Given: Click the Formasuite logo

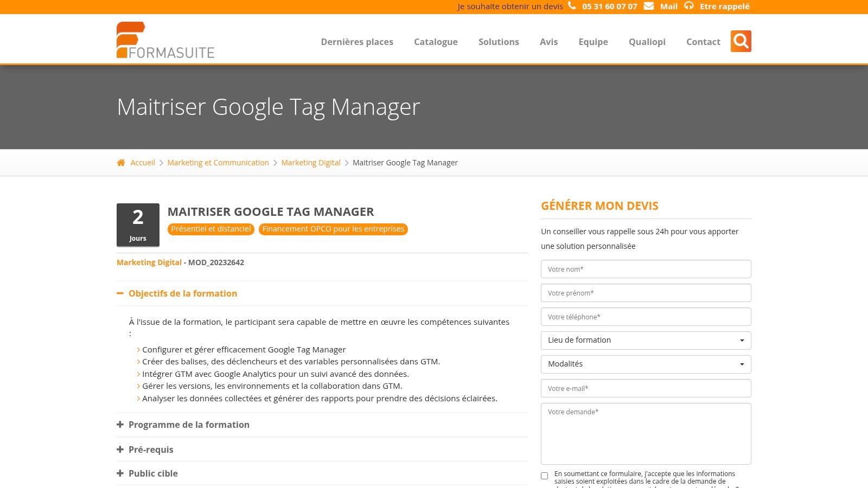Looking at the screenshot, I should (165, 40).
